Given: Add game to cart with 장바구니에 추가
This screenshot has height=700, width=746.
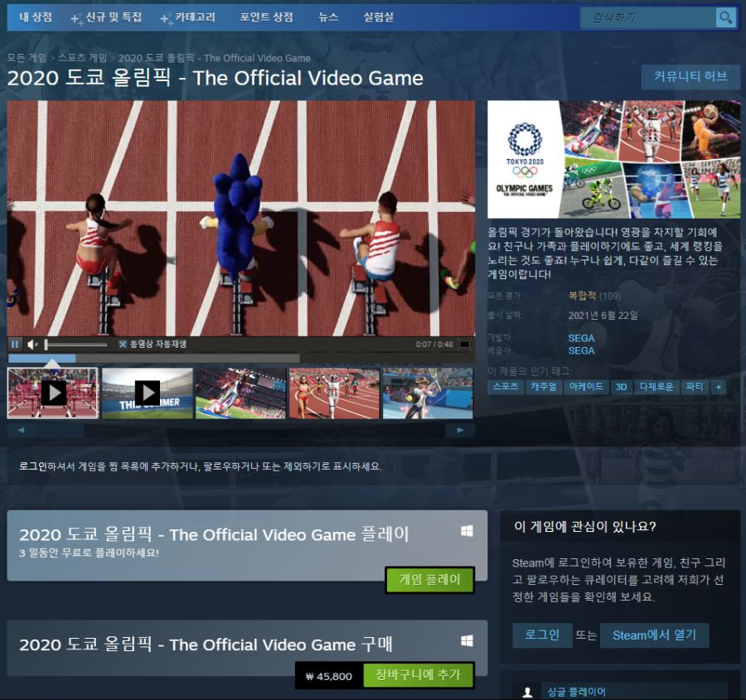Looking at the screenshot, I should 419,675.
